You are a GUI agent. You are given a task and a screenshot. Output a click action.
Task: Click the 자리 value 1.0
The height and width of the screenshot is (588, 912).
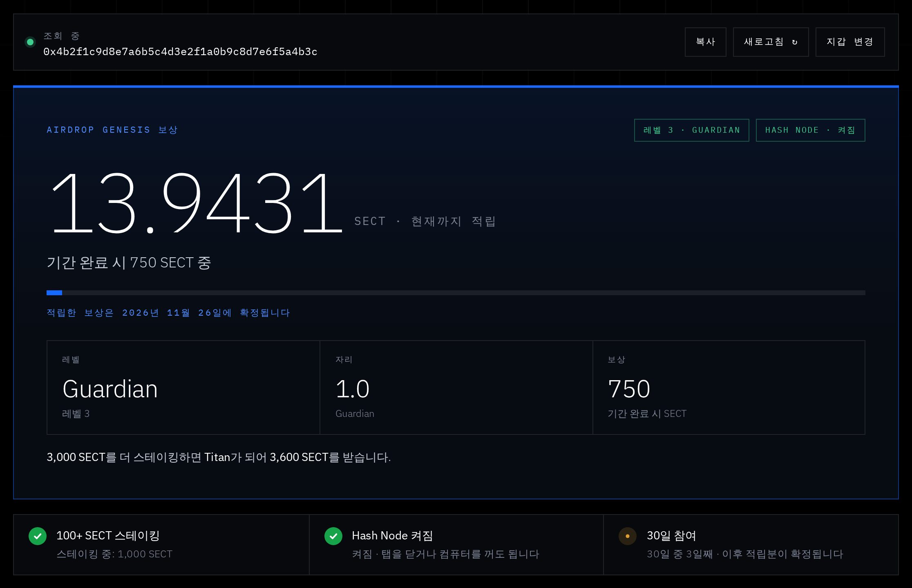click(352, 389)
